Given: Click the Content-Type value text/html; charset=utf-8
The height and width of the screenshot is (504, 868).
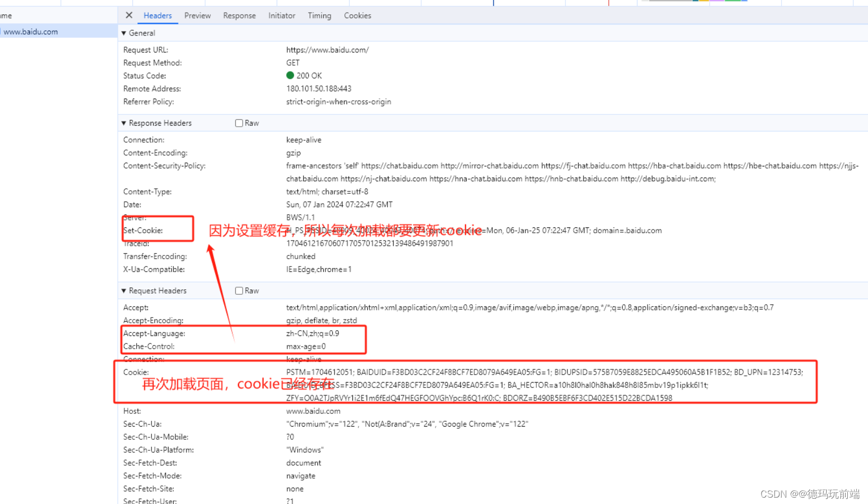Looking at the screenshot, I should coord(327,192).
